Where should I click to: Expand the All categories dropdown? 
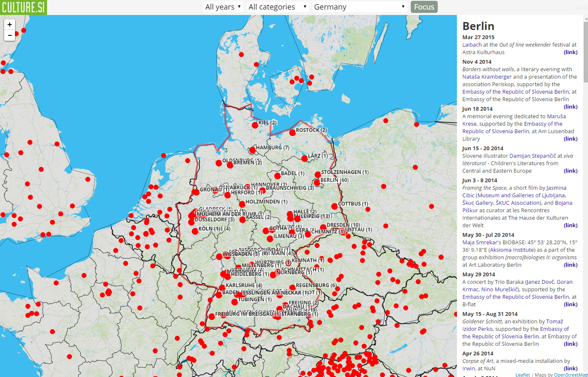pos(277,7)
